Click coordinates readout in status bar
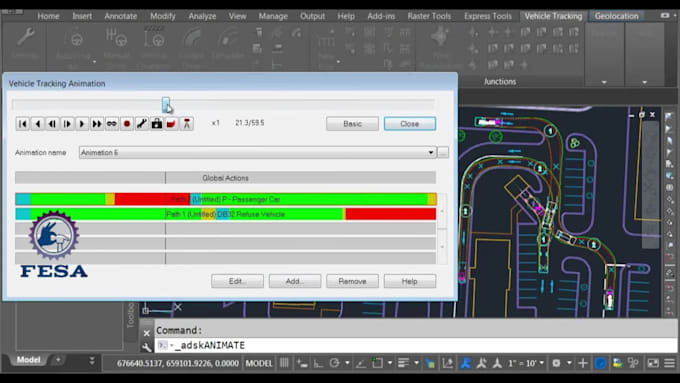 click(177, 363)
